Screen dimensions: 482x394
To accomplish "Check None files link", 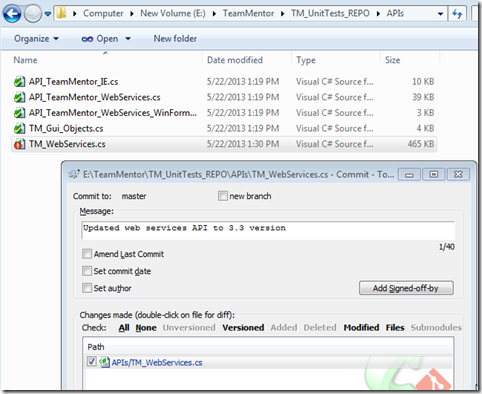I will coord(146,328).
